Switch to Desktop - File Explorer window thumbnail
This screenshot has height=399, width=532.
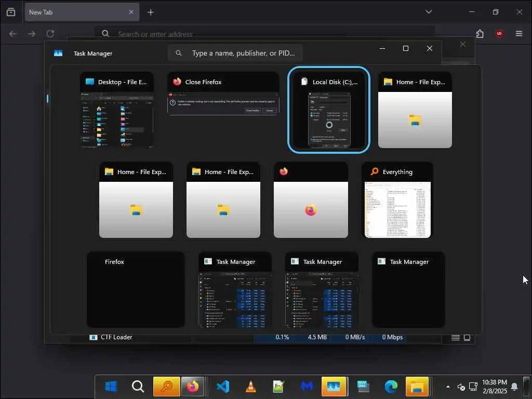pyautogui.click(x=117, y=110)
